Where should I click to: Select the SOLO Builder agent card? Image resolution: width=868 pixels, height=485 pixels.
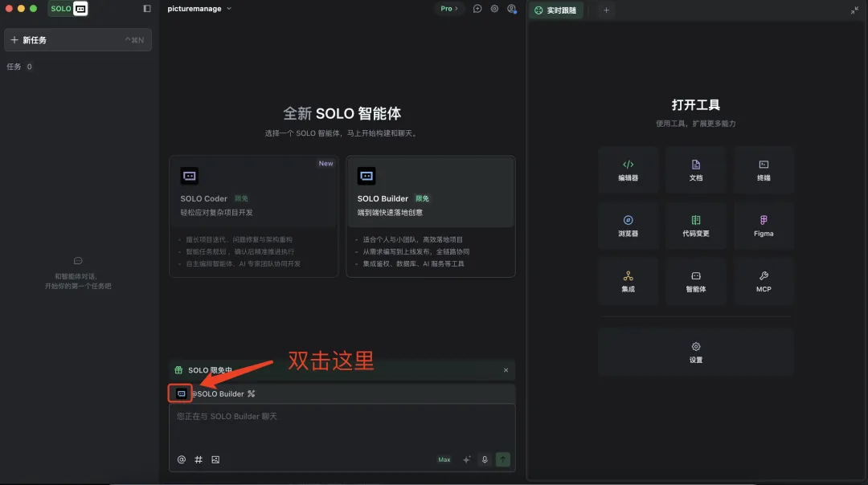431,216
